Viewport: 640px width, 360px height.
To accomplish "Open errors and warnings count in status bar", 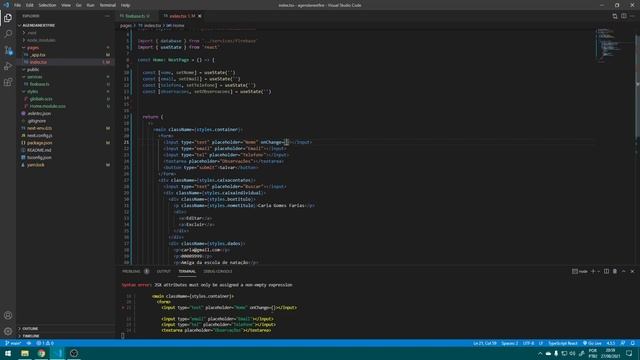I will click(x=45, y=343).
